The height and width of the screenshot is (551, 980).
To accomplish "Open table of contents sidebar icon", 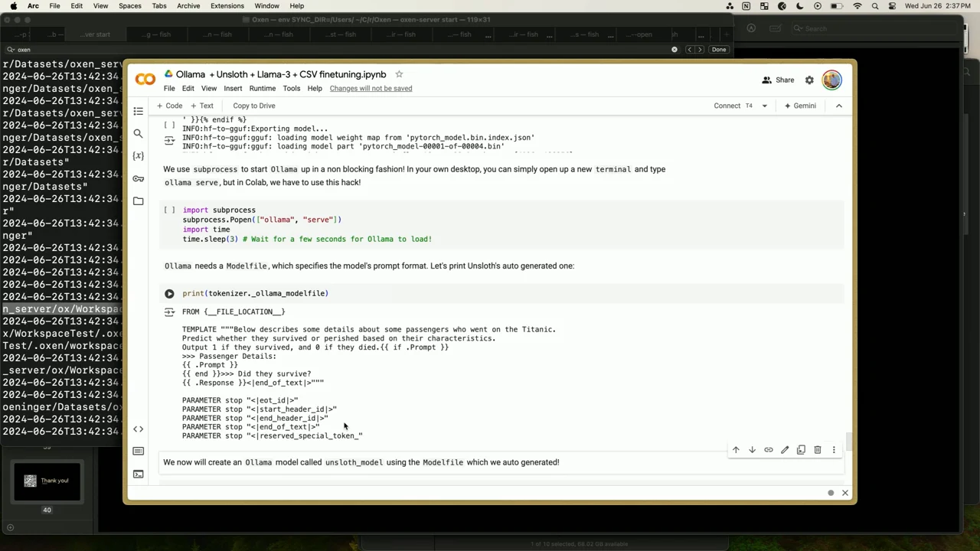I will click(138, 112).
